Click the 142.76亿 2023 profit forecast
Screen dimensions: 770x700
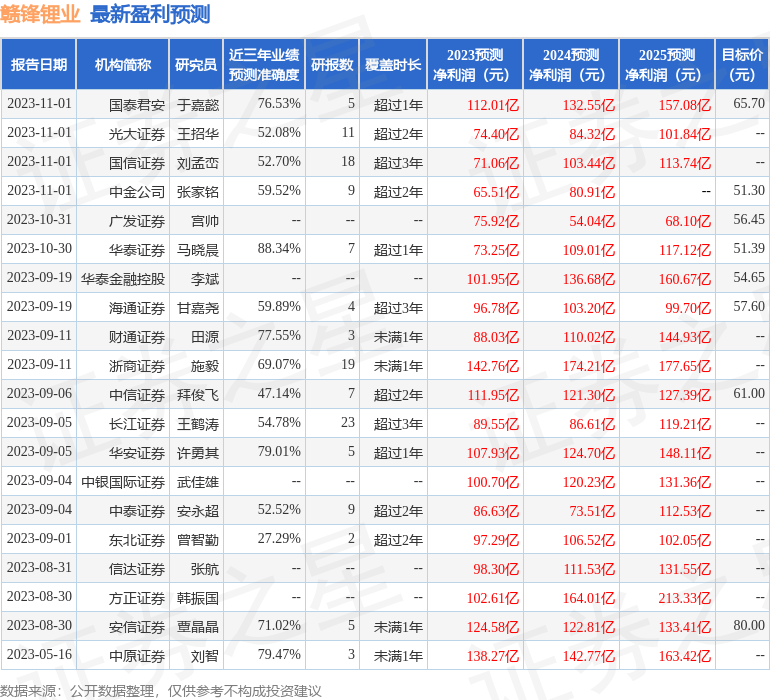coord(493,366)
